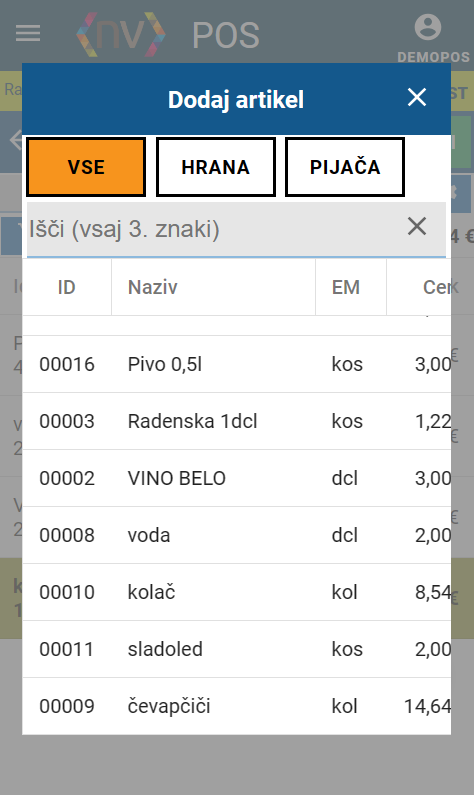Viewport: 474px width, 795px height.
Task: Select the voda row
Action: point(236,535)
